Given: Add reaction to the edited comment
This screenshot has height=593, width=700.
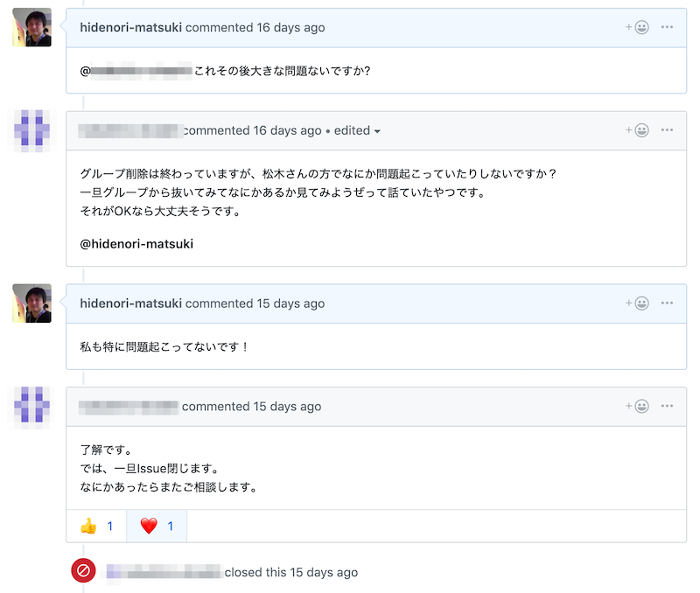Looking at the screenshot, I should coord(637,130).
